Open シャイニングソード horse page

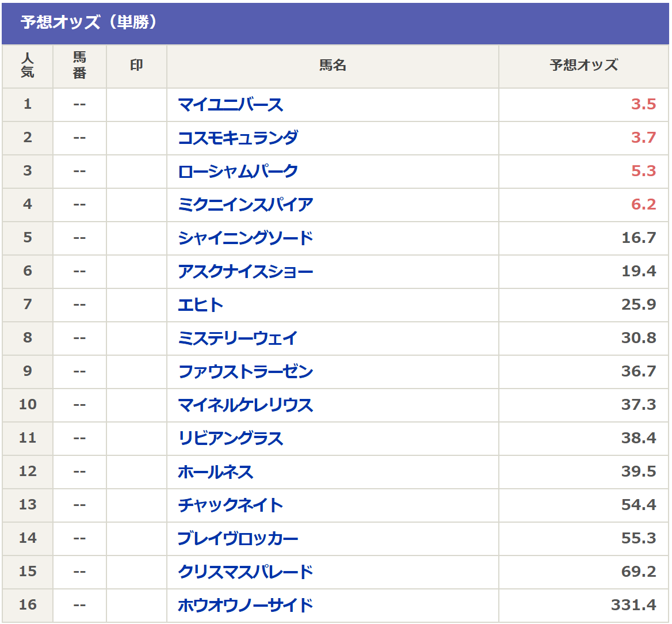click(x=245, y=238)
